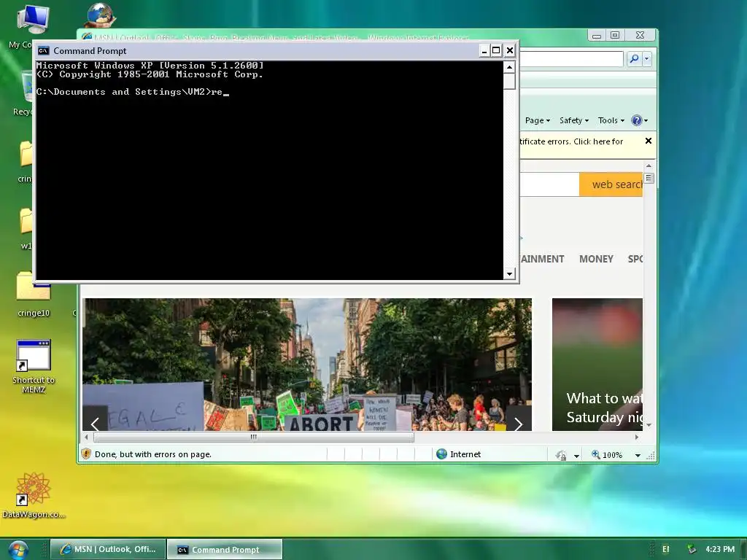
Task: Select Command Prompt taskbar button
Action: point(225,550)
